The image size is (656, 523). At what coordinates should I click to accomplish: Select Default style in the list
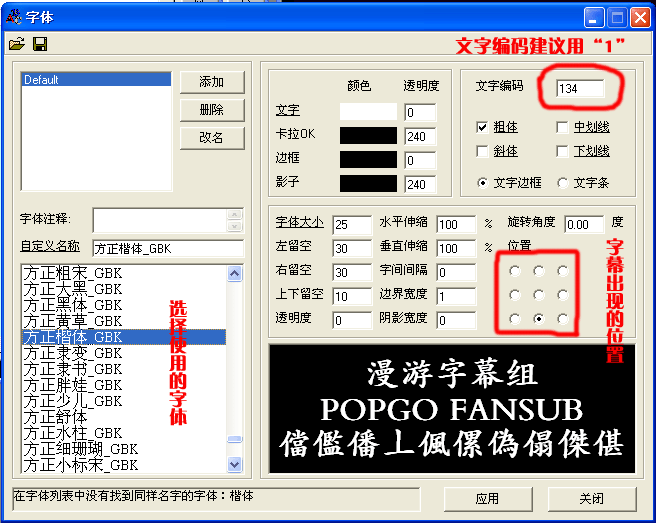tap(96, 79)
